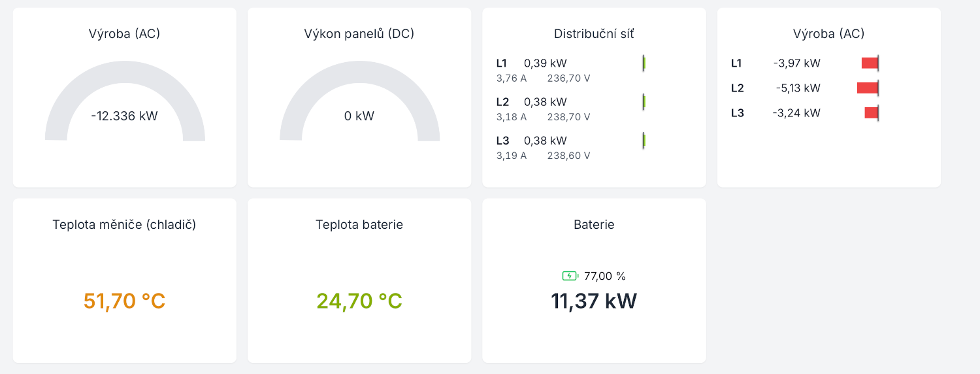Click the 236,70 V voltage of L1
This screenshot has height=374, width=980.
click(x=568, y=78)
